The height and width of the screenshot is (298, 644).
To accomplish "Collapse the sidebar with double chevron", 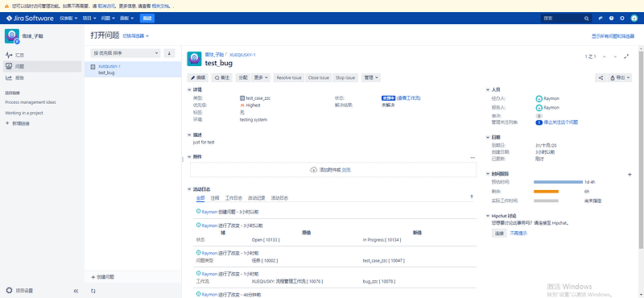I will point(76,291).
